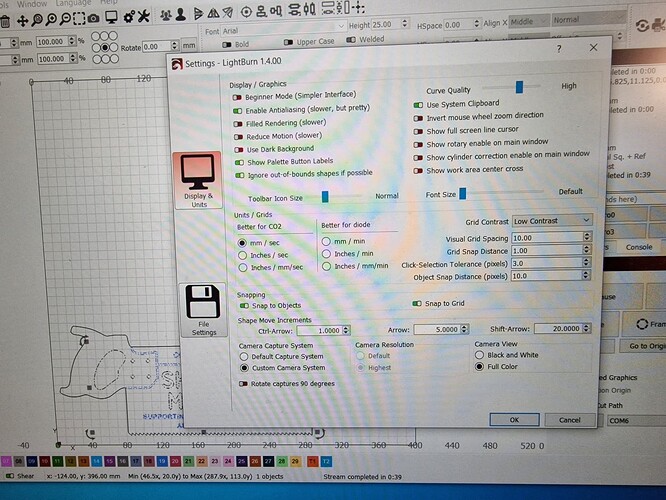Image resolution: width=666 pixels, height=500 pixels.
Task: Click the Preview monitor icon in toolbar
Action: coord(111,17)
